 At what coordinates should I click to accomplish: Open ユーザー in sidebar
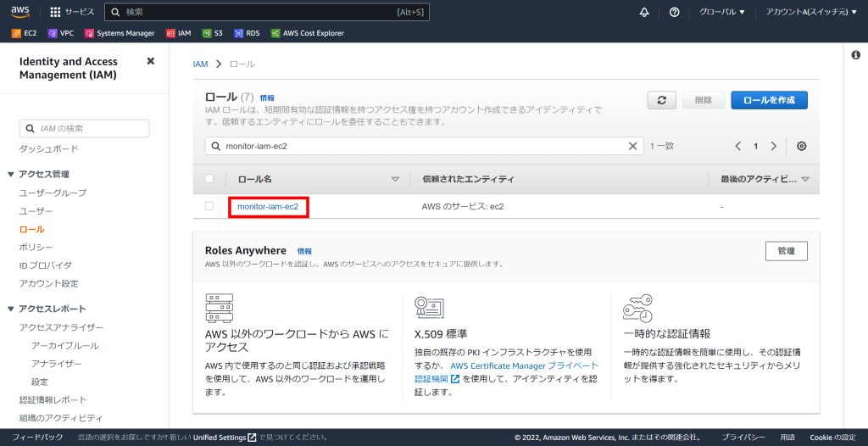coord(36,211)
